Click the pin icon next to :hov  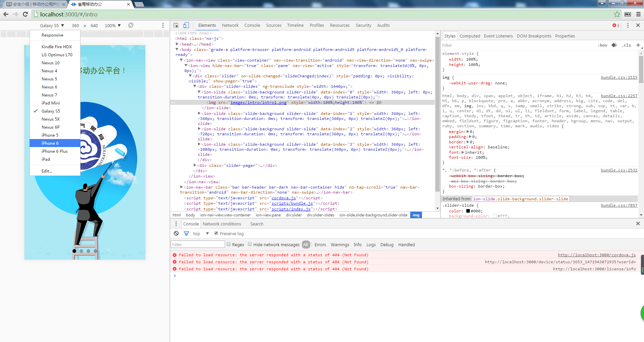614,45
